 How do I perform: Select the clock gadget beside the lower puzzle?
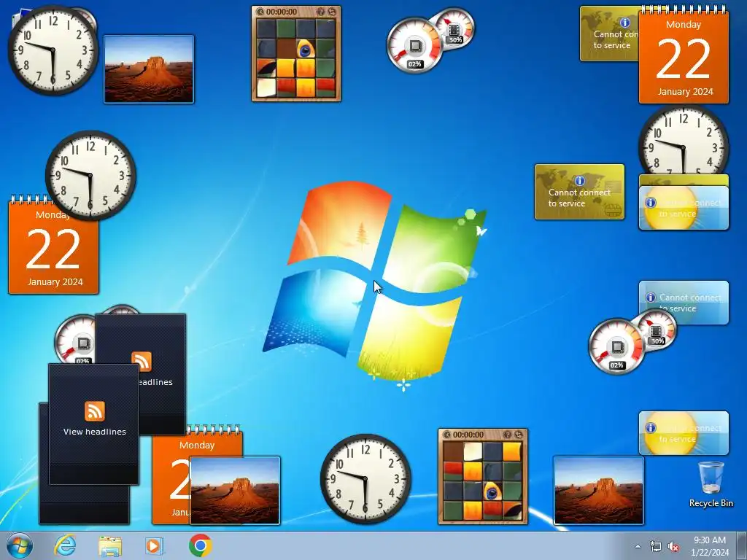[x=365, y=478]
